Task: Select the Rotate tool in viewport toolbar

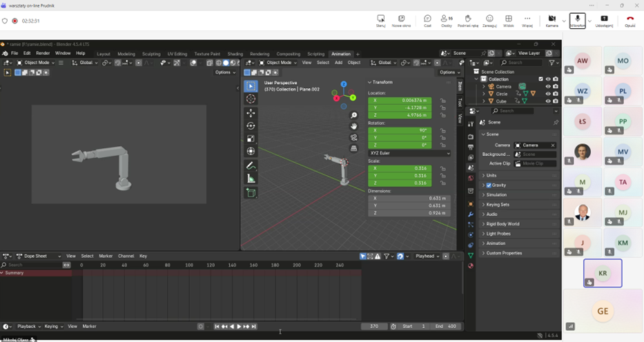Action: [x=251, y=126]
